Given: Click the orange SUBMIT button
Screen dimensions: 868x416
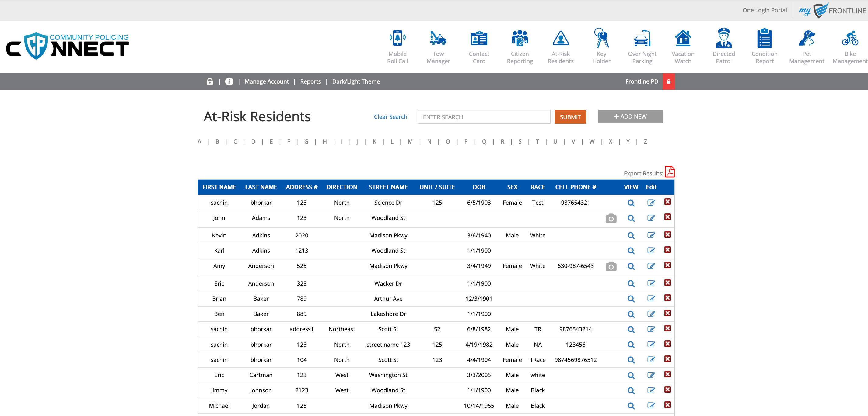Looking at the screenshot, I should click(570, 117).
